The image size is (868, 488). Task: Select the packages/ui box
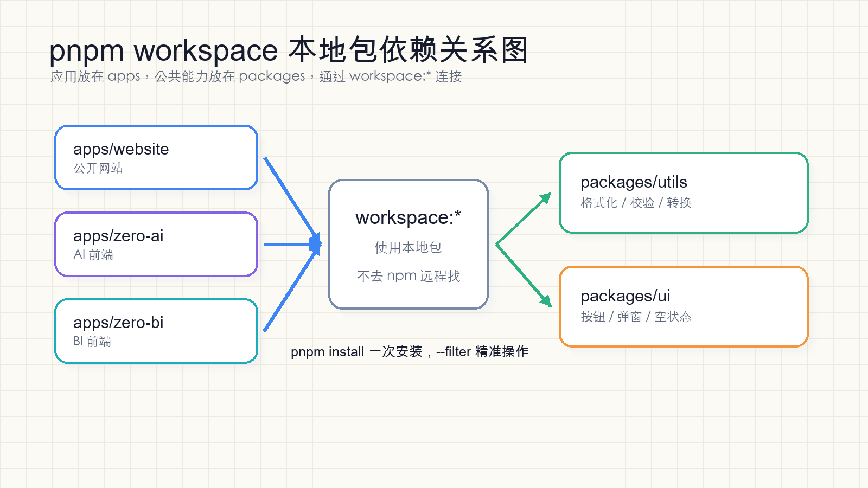pos(684,307)
